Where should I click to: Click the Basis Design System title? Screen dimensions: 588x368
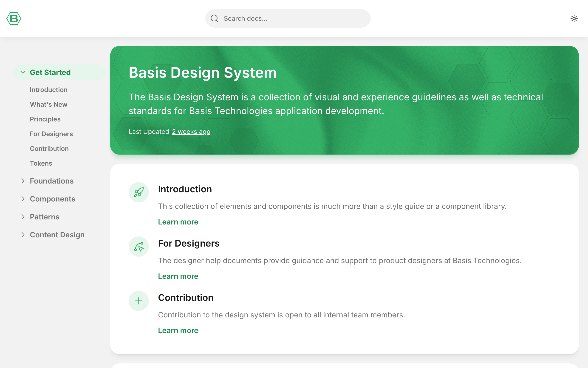(203, 72)
